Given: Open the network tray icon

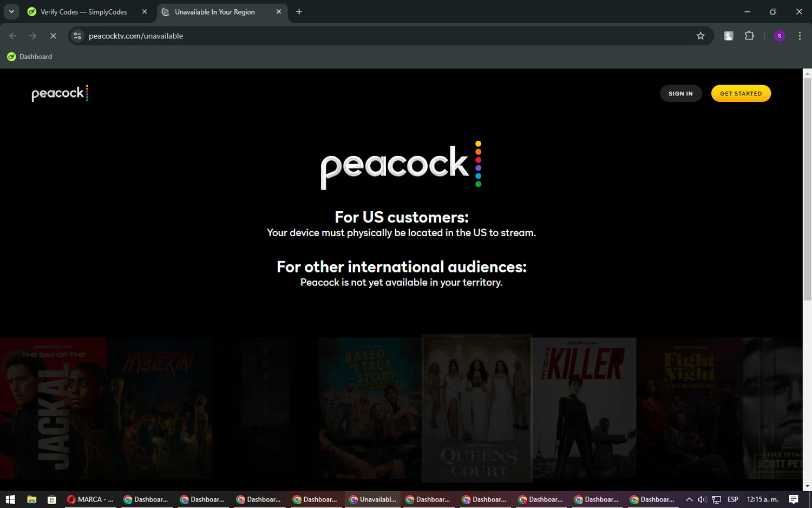Looking at the screenshot, I should pos(716,499).
